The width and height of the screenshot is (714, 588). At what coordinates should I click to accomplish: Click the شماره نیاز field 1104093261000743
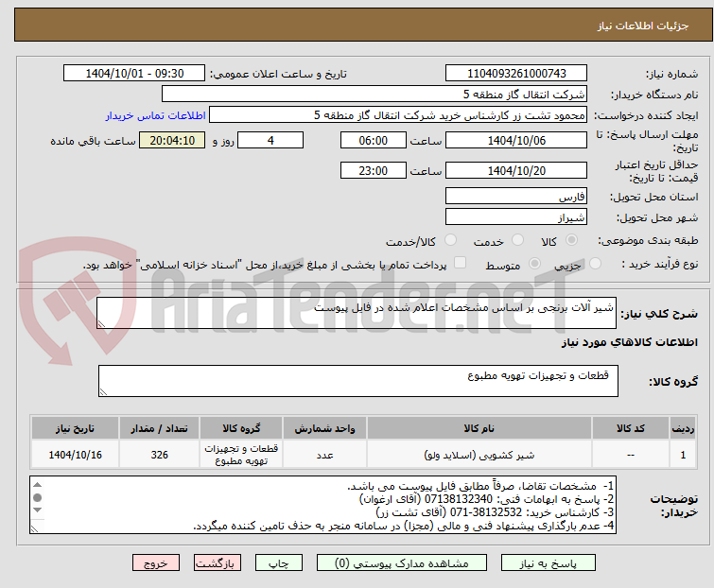(x=516, y=74)
